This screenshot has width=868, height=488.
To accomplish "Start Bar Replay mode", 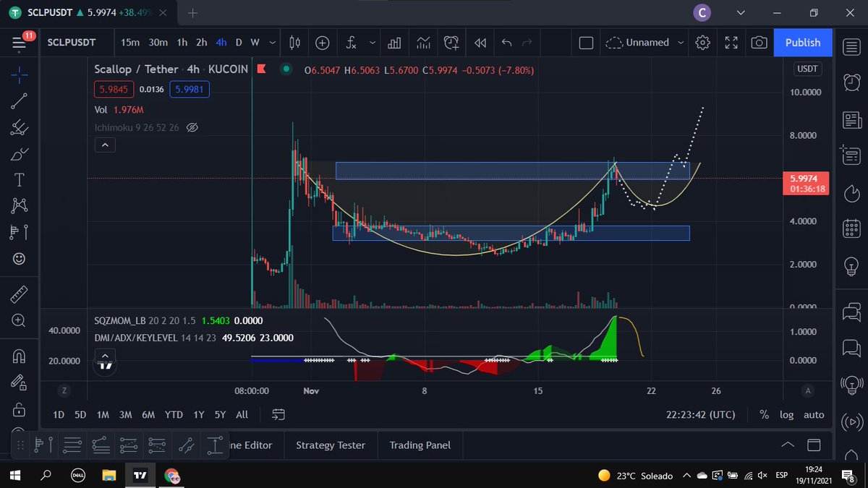I will [480, 43].
